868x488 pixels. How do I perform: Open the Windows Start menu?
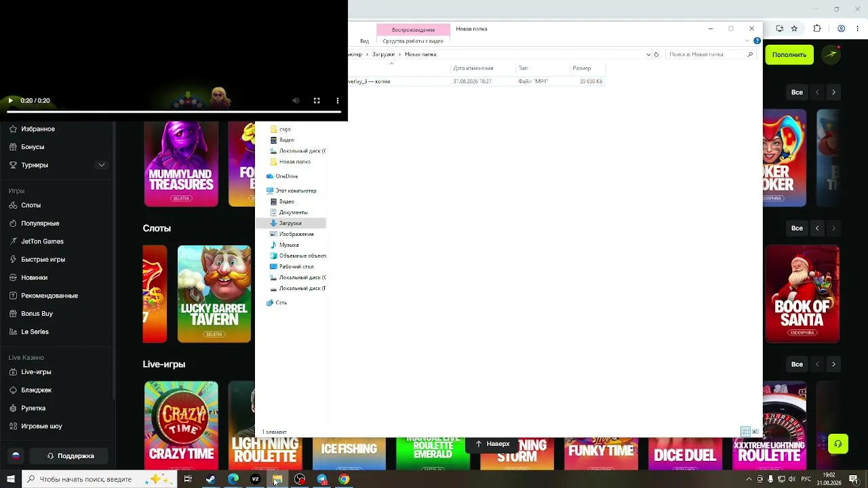pos(11,479)
